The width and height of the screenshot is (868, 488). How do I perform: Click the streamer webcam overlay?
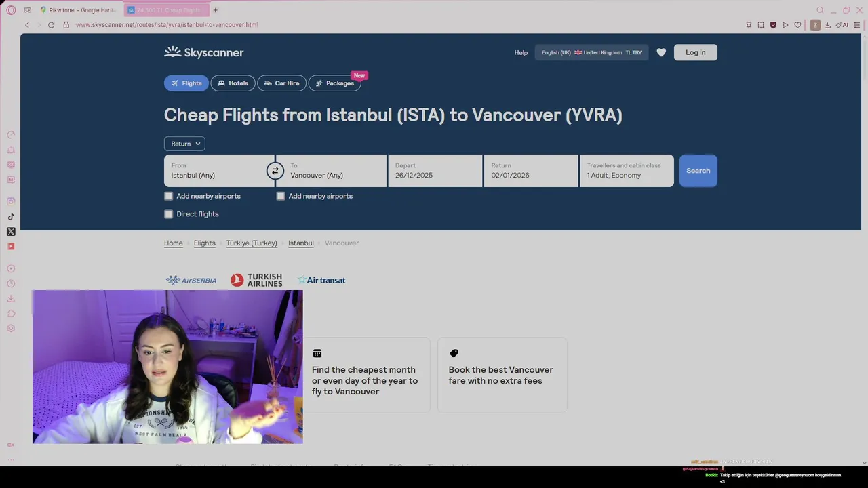point(167,367)
